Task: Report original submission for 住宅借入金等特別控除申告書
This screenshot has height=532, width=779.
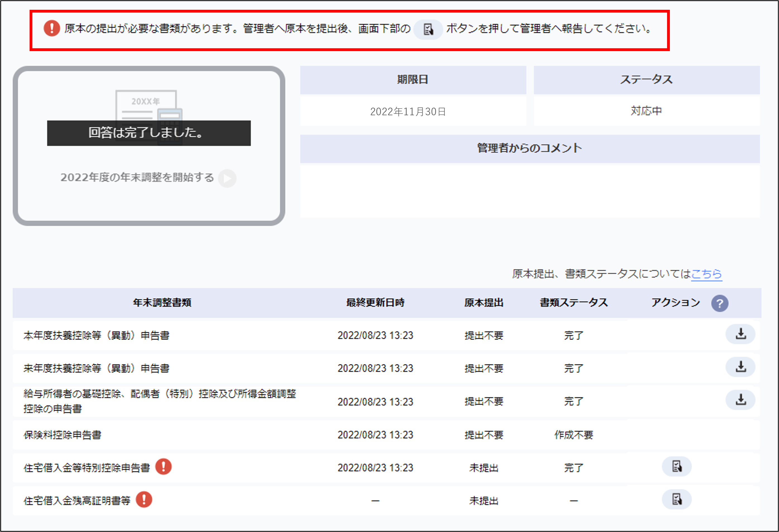Action: point(677,466)
